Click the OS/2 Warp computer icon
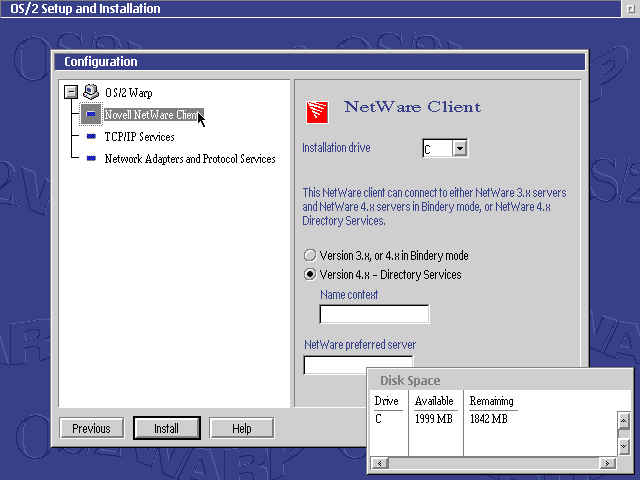 [91, 92]
